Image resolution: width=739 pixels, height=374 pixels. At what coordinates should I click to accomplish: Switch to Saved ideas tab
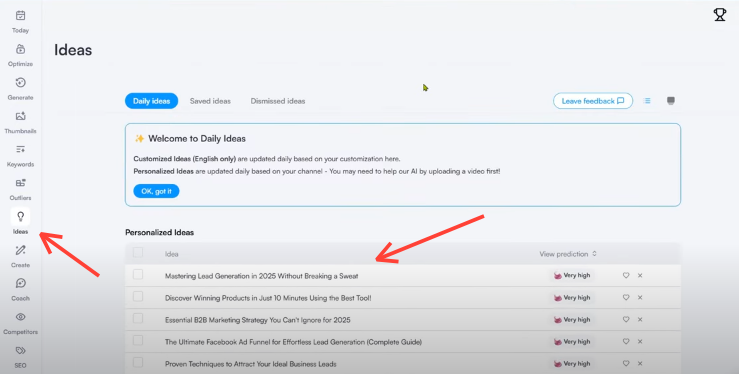[x=210, y=101]
